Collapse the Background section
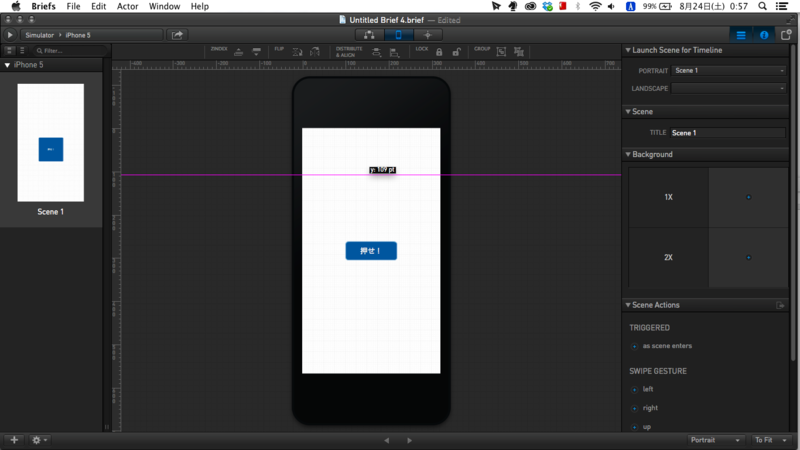The height and width of the screenshot is (450, 800). click(x=628, y=154)
